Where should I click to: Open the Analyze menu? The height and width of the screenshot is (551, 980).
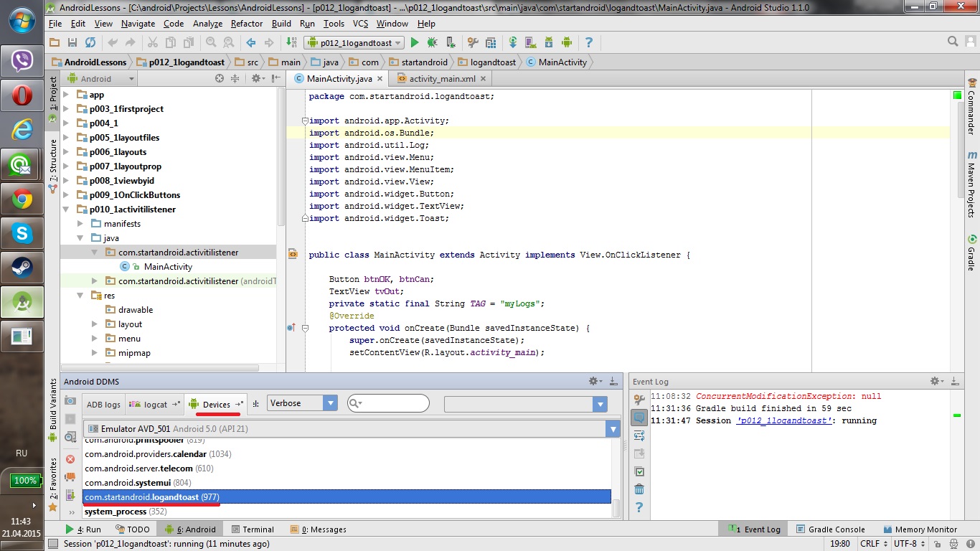(x=207, y=24)
